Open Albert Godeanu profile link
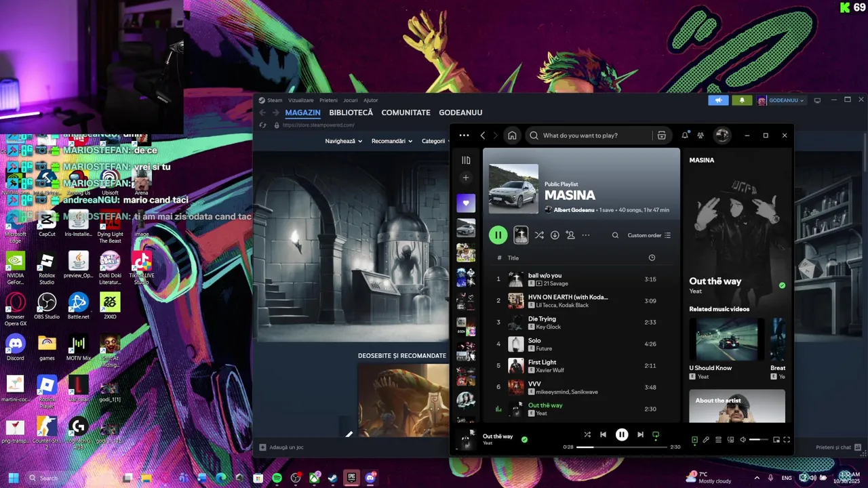Viewport: 868px width, 488px height. [x=574, y=210]
